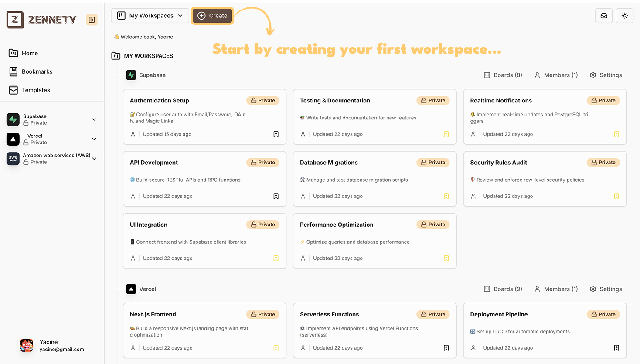Viewport: 640px width, 364px height.
Task: Click the Vercel workspace icon in sidebar
Action: (x=13, y=139)
